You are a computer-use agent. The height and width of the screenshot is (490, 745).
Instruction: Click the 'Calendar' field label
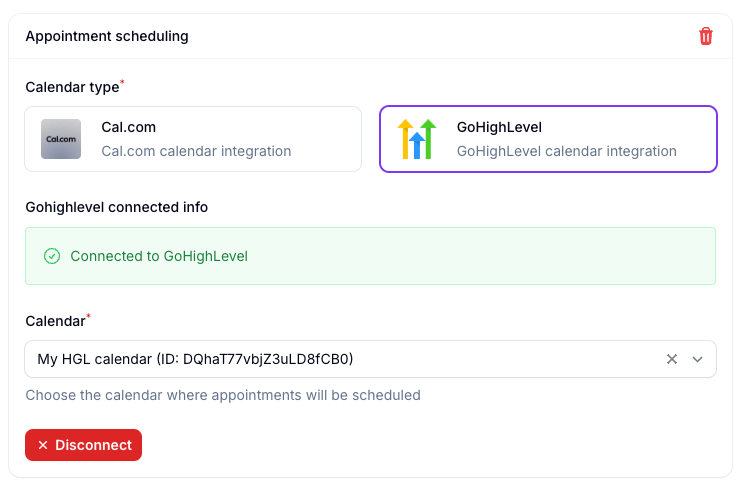(57, 321)
